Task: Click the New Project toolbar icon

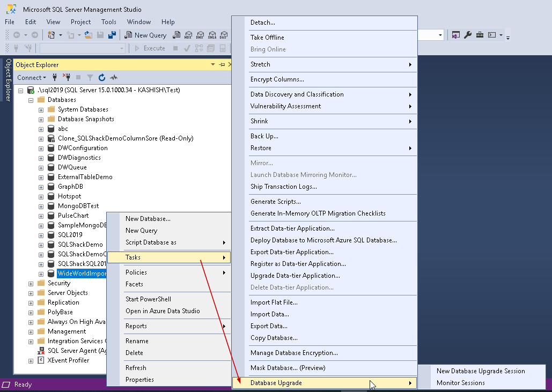Action: pyautogui.click(x=51, y=35)
